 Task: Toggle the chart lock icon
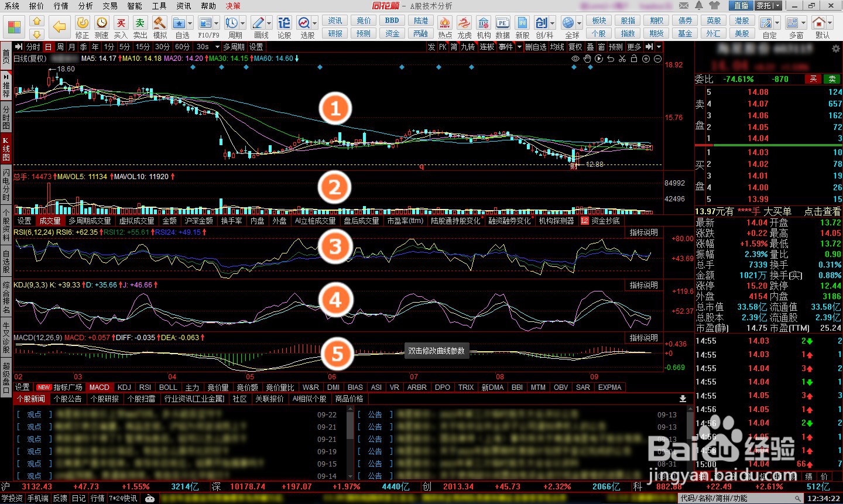tap(634, 59)
